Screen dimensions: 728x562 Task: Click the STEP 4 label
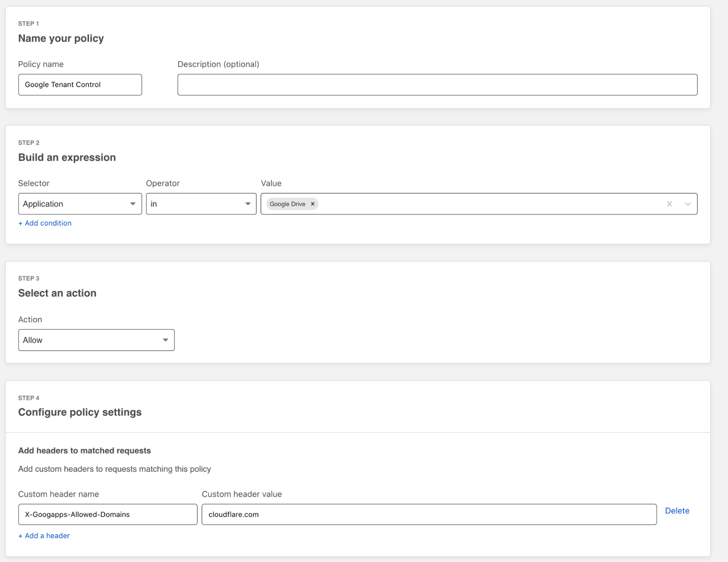click(29, 398)
